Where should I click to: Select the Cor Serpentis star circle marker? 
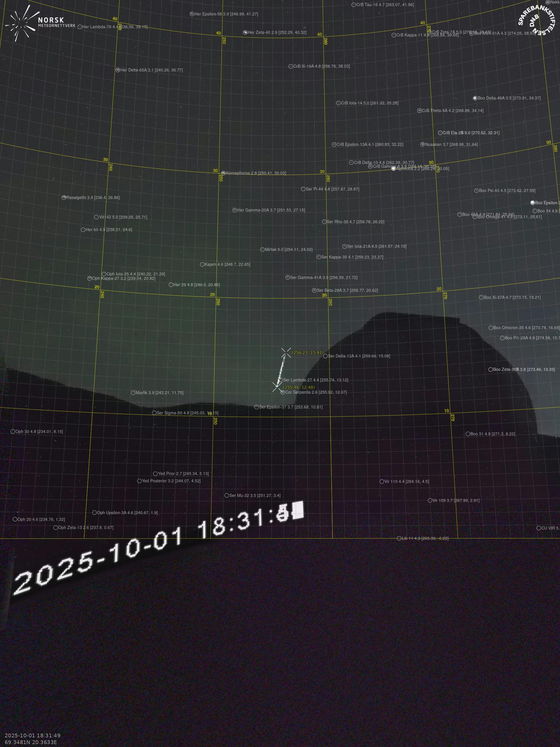click(x=283, y=392)
